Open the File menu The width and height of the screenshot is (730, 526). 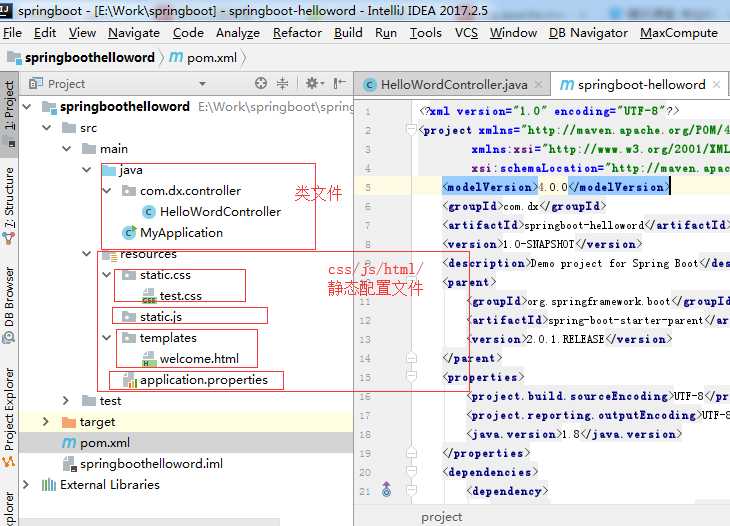tap(13, 33)
